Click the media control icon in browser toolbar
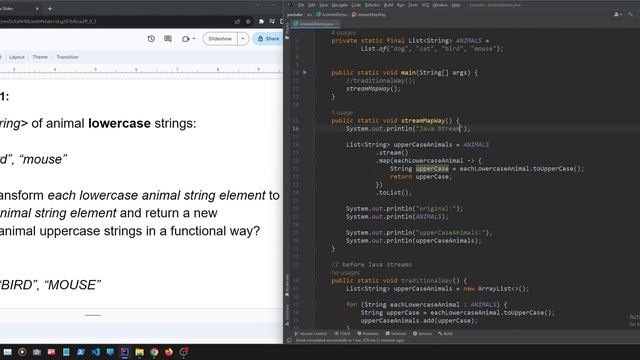This screenshot has width=640, height=360. click(272, 21)
